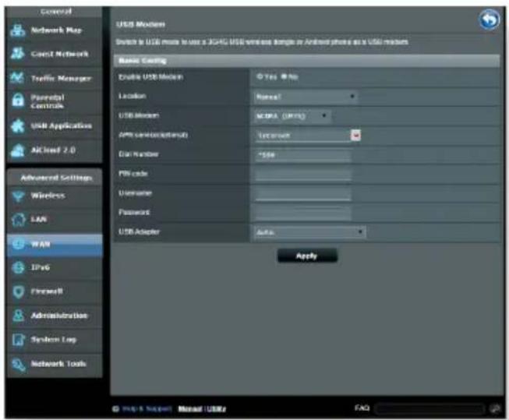
Task: Click the Apply button
Action: (x=307, y=256)
